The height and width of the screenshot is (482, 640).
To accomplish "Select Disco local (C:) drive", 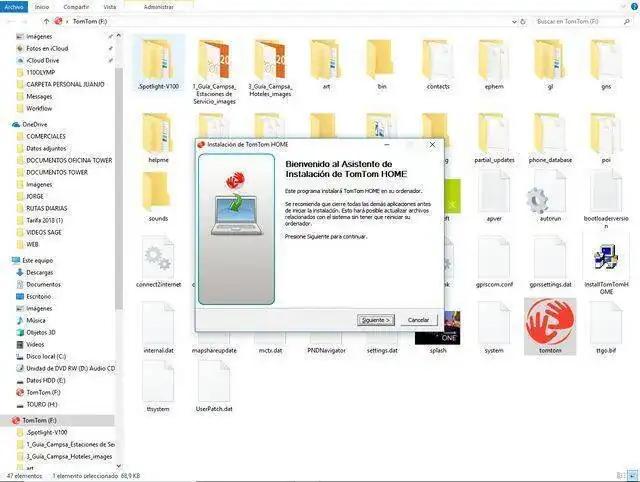I will pyautogui.click(x=46, y=357).
